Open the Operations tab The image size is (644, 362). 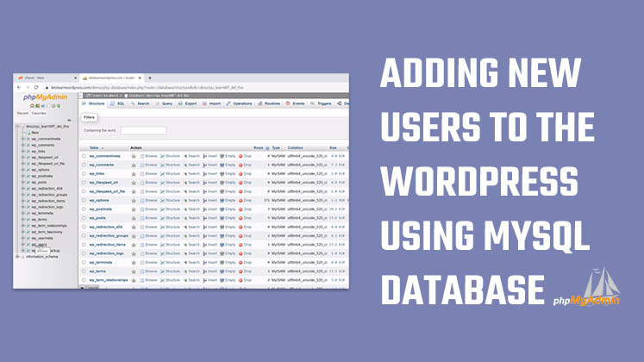click(239, 103)
